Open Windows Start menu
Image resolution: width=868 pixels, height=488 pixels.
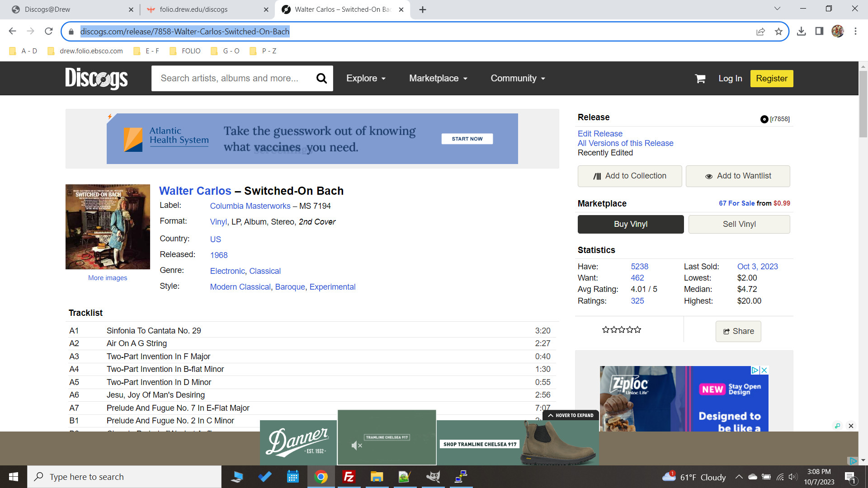[x=14, y=477]
